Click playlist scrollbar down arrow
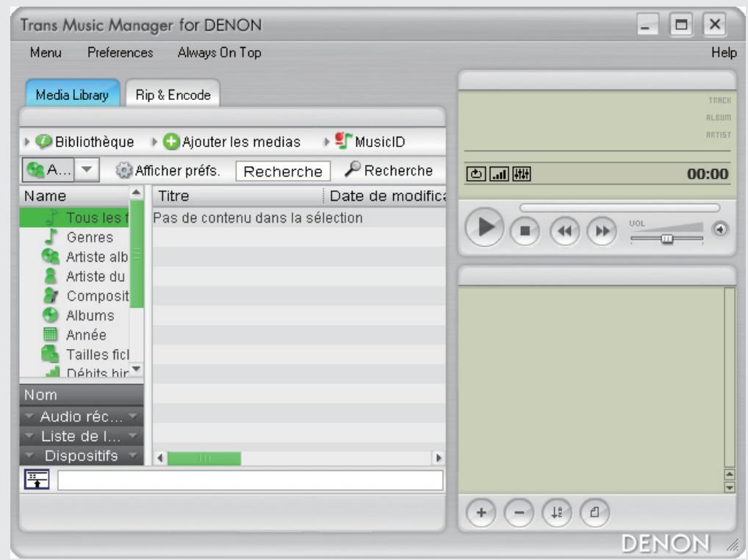The image size is (748, 560). click(730, 487)
